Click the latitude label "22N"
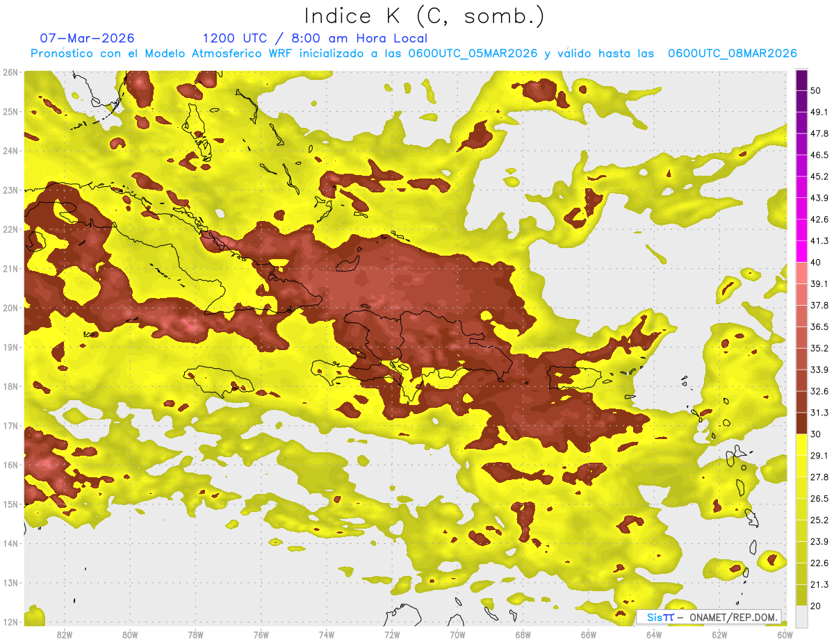 [x=10, y=229]
